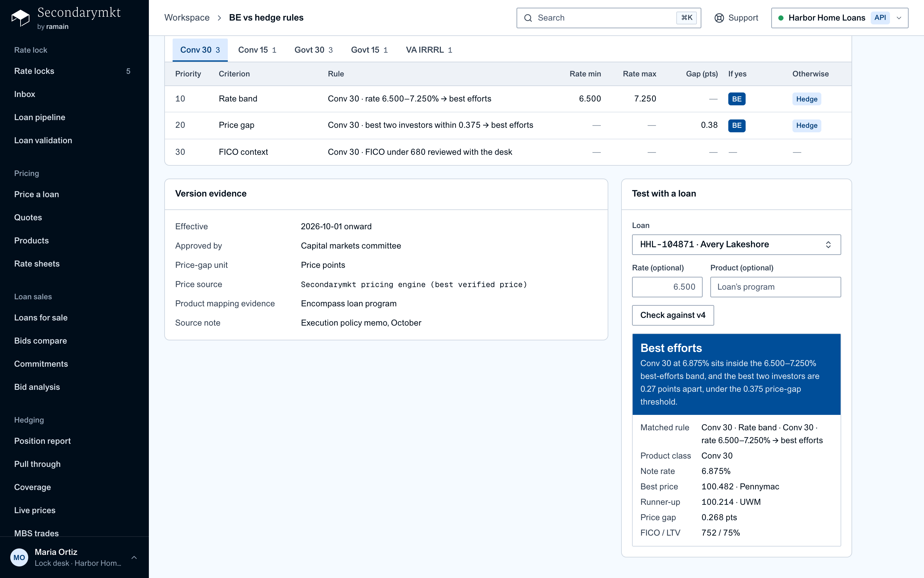
Task: Open Price a loan in sidebar
Action: coord(74,195)
